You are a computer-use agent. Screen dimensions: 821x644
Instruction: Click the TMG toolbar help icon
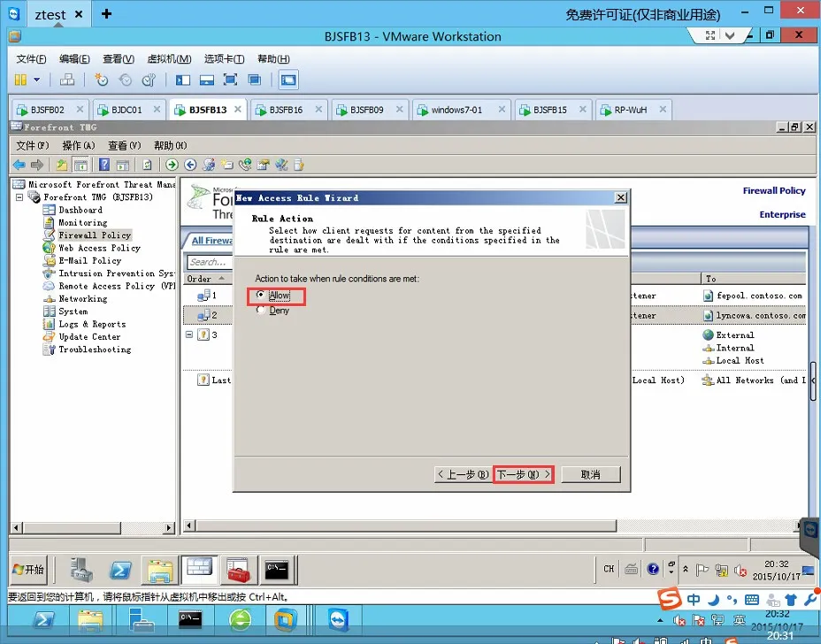(104, 165)
